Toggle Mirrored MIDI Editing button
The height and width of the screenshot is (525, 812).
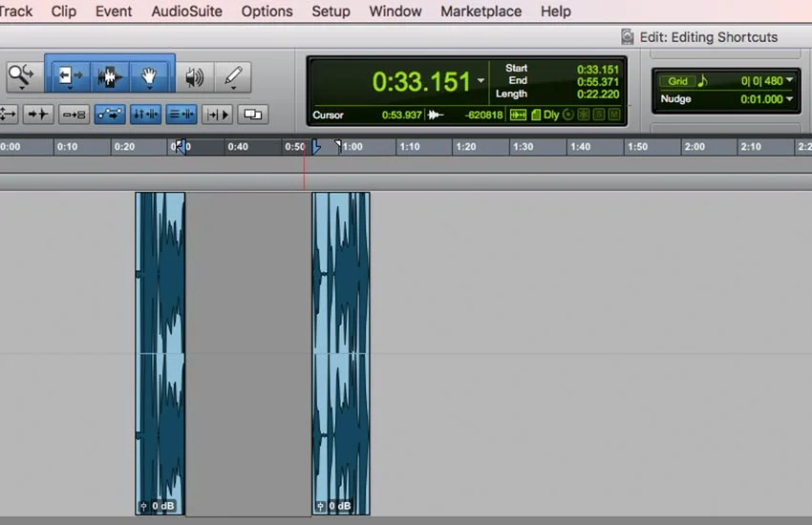click(x=75, y=115)
